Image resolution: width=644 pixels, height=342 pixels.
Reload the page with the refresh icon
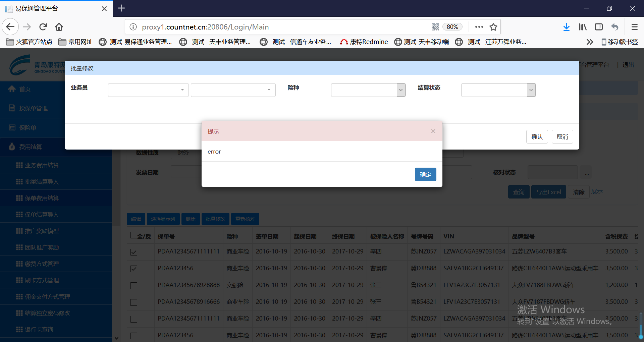point(43,27)
